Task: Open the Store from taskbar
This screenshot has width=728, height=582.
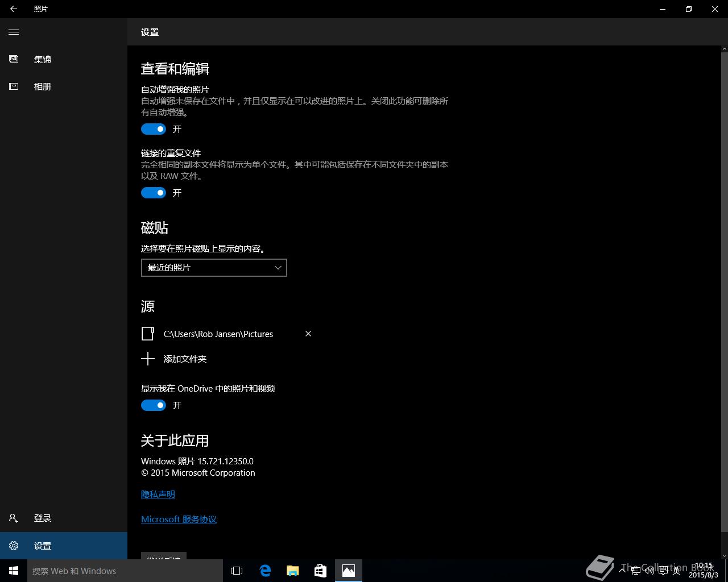Action: coord(321,571)
